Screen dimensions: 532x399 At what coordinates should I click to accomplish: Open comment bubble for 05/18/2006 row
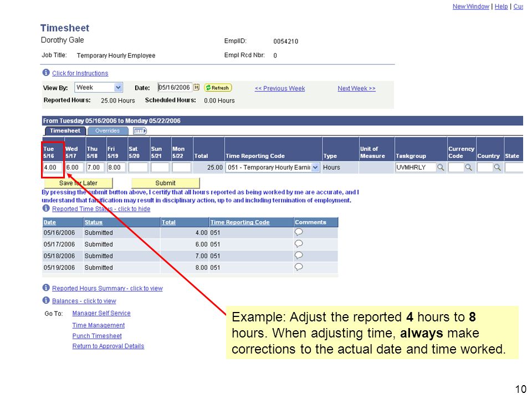click(x=299, y=255)
